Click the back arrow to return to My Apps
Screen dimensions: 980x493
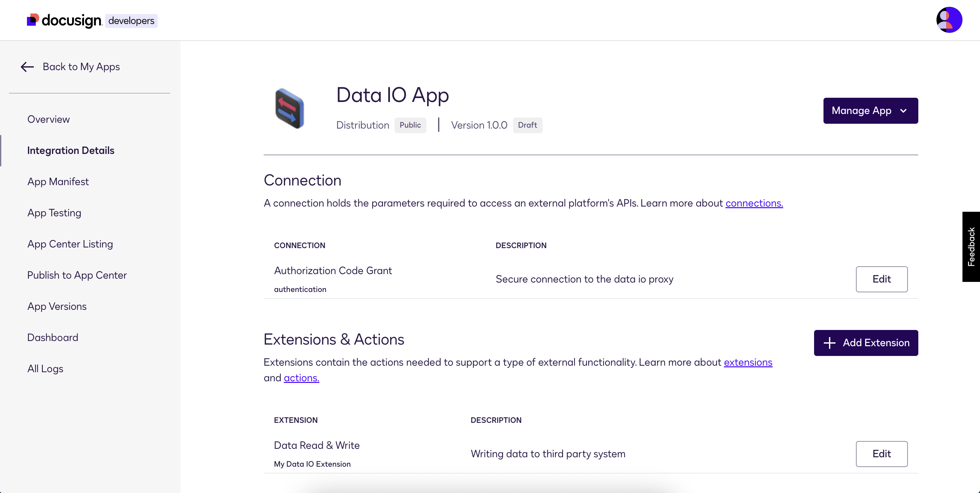coord(27,67)
